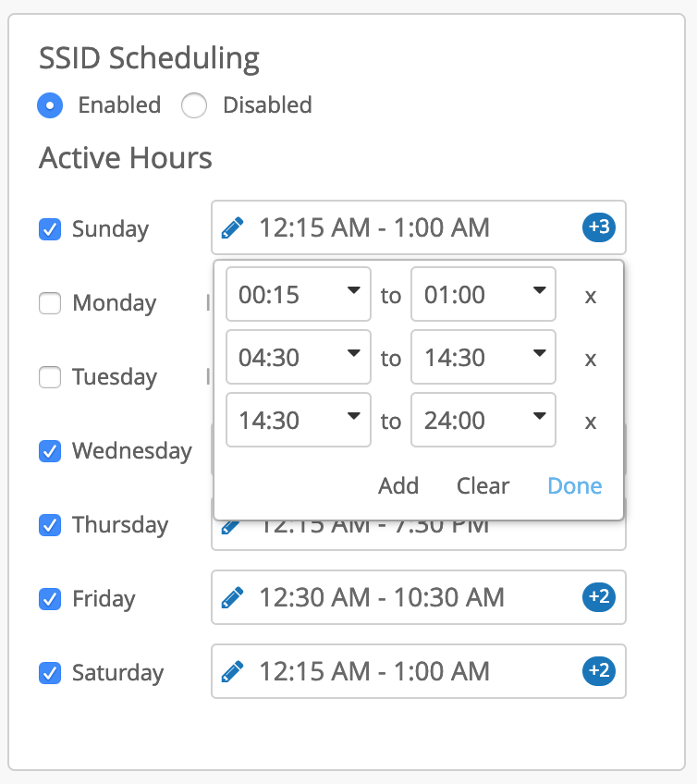
Task: Click the +2 badge on Friday's hours
Action: coord(599,597)
